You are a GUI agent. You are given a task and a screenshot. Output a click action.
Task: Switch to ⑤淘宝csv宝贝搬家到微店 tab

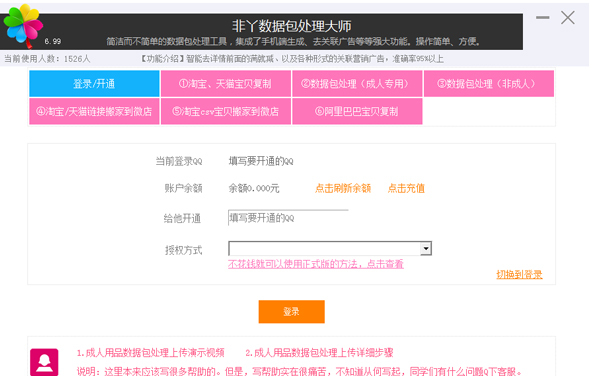coord(225,111)
